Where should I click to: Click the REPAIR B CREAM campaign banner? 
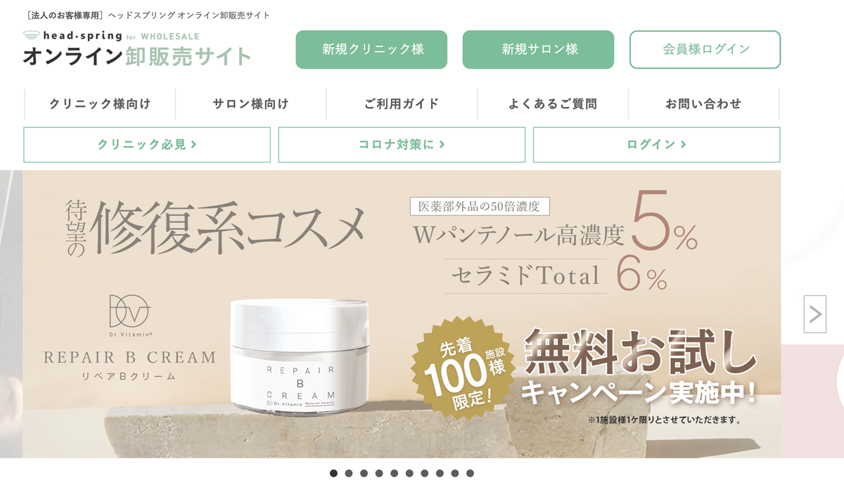pyautogui.click(x=402, y=314)
